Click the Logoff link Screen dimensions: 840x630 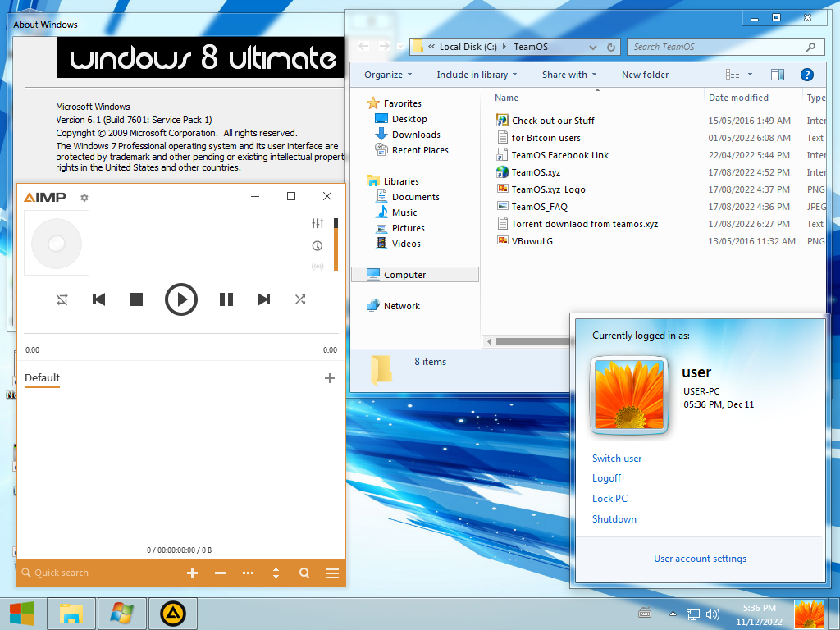coord(606,478)
